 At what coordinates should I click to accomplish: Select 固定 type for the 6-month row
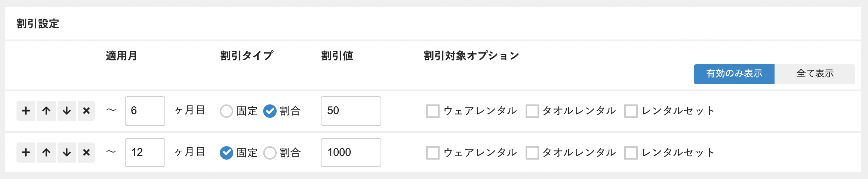coord(227,111)
